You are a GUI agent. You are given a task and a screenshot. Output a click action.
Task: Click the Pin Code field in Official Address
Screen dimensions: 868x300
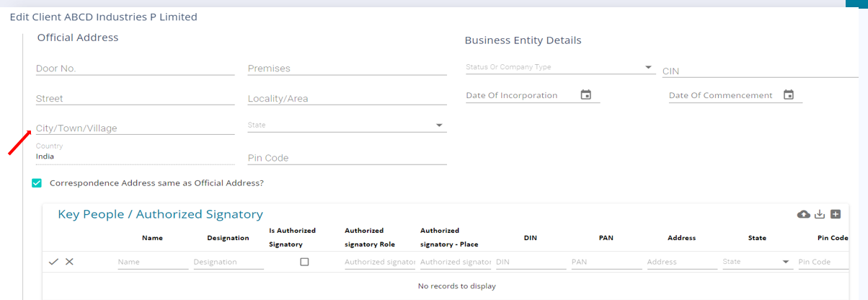[347, 158]
